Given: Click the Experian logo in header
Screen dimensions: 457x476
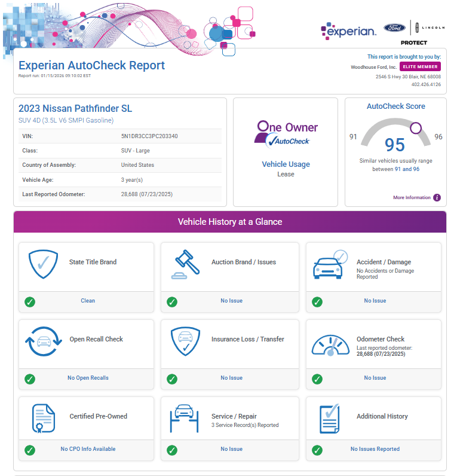Looking at the screenshot, I should click(x=348, y=30).
